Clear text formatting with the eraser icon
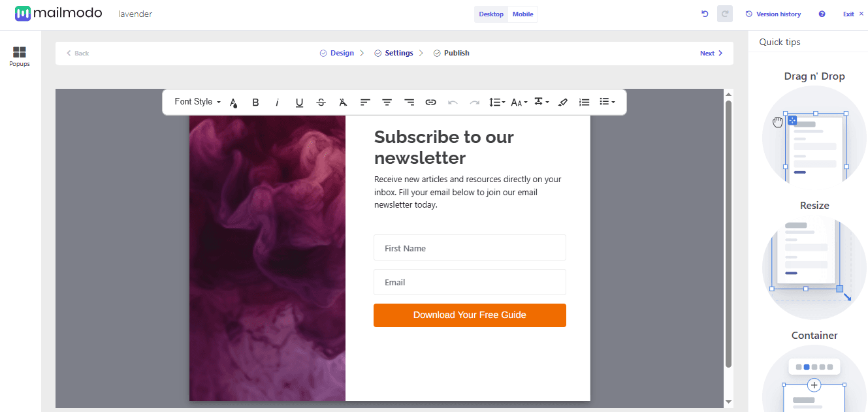868x412 pixels. [562, 102]
